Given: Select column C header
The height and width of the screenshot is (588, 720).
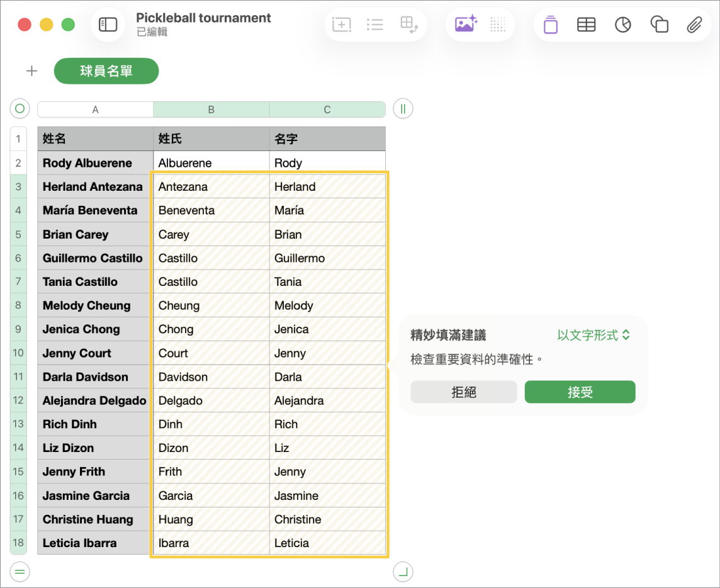Looking at the screenshot, I should (x=327, y=110).
